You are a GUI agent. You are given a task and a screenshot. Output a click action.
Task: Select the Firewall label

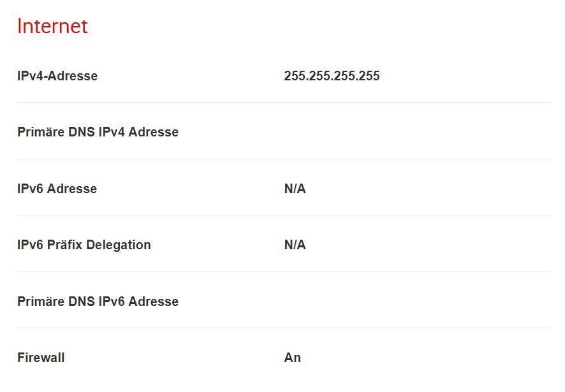point(41,358)
